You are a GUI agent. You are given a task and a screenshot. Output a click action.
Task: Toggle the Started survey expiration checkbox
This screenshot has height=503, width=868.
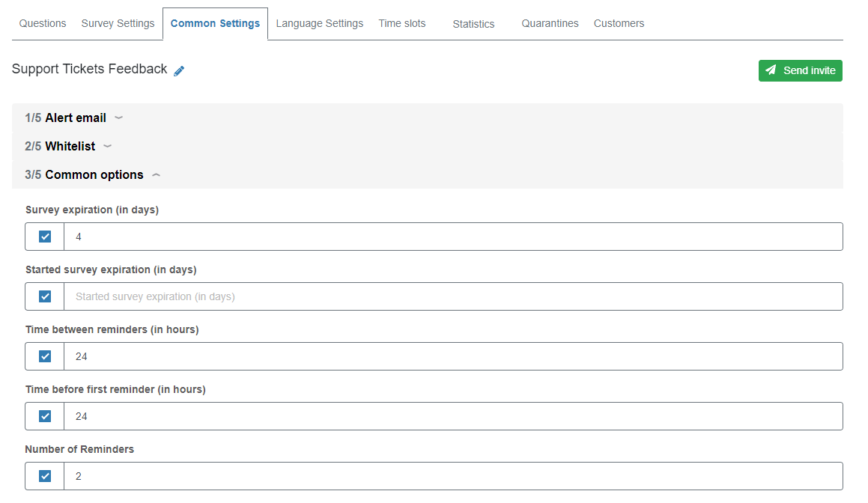click(45, 296)
